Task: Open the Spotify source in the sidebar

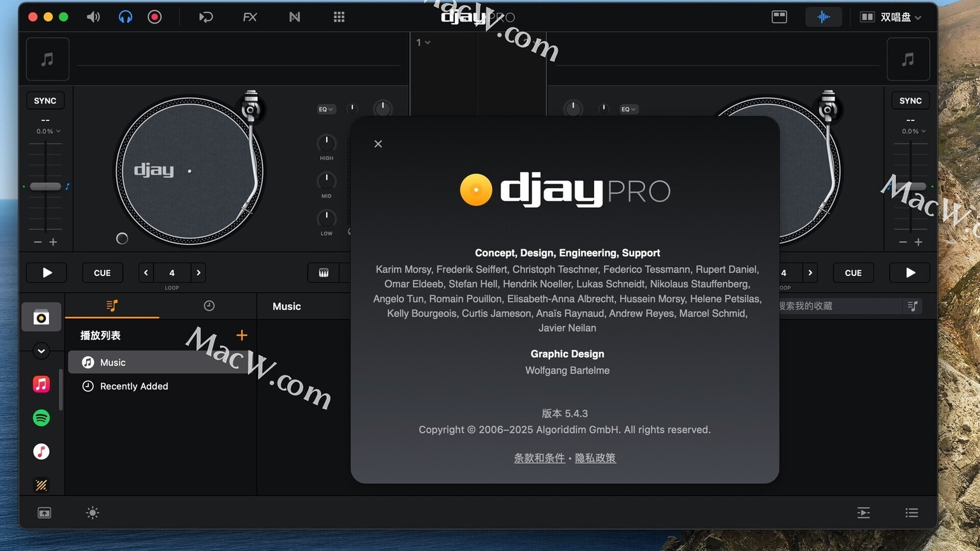Action: (41, 418)
